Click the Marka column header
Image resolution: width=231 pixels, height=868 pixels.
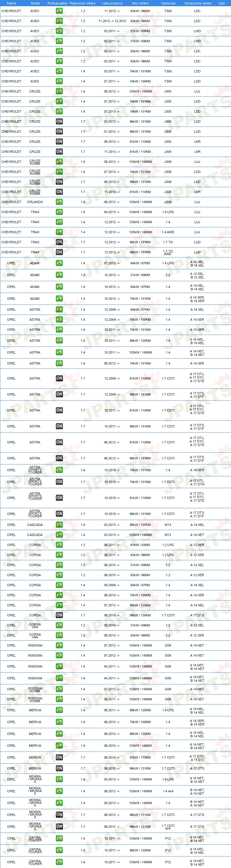pos(12,3)
